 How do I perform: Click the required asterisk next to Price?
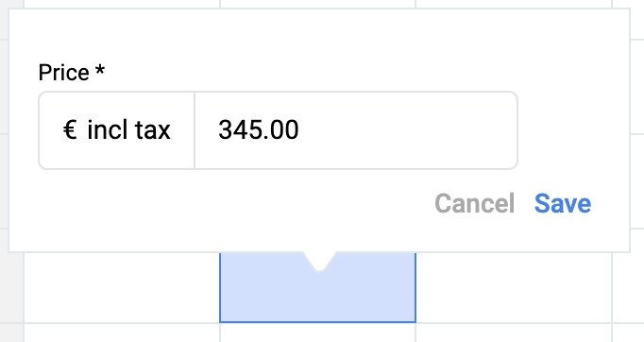pyautogui.click(x=100, y=70)
